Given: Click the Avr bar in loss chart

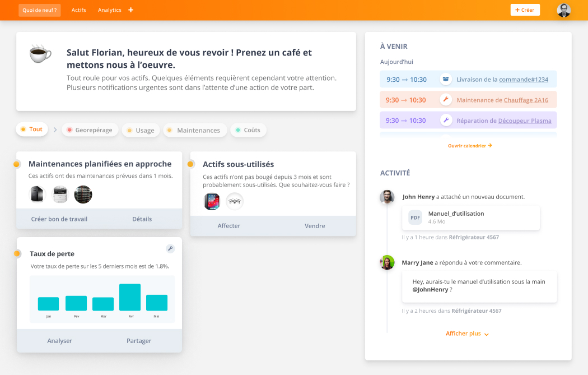Looking at the screenshot, I should pos(130,297).
